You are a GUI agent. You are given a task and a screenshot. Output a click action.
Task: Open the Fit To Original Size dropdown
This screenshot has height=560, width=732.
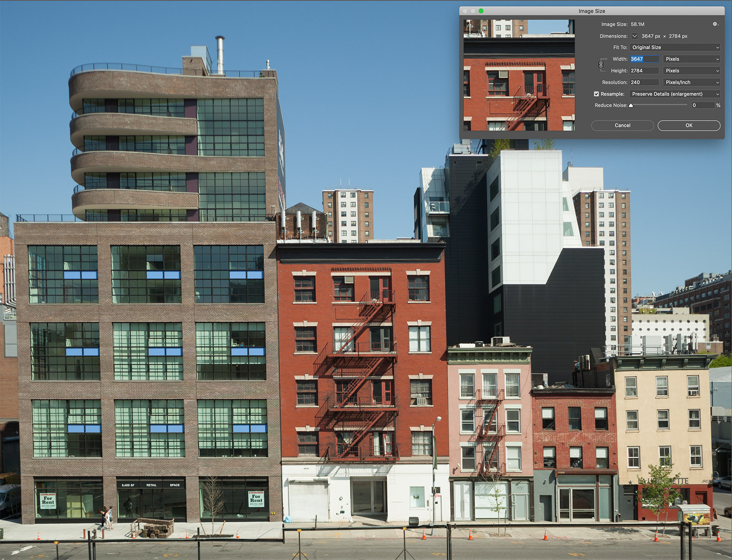[675, 48]
